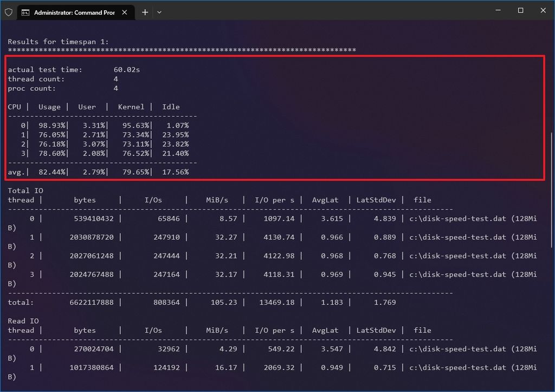Click the 'Idle' column header in the CPU table
555x392 pixels.
(x=171, y=107)
